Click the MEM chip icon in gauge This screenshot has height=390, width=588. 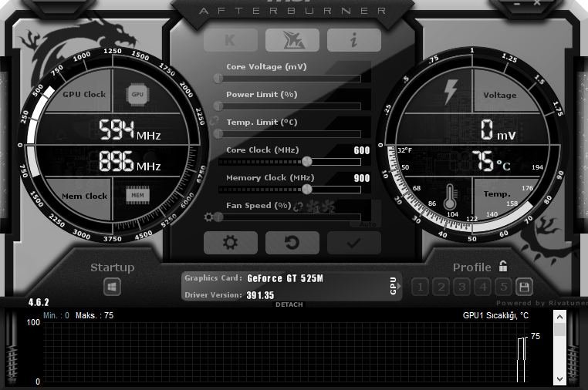pyautogui.click(x=137, y=195)
